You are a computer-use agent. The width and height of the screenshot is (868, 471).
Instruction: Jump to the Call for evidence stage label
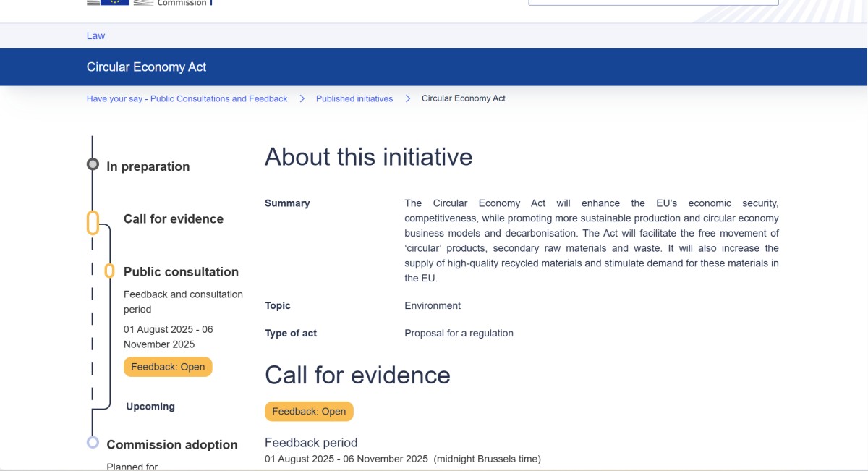pyautogui.click(x=173, y=219)
